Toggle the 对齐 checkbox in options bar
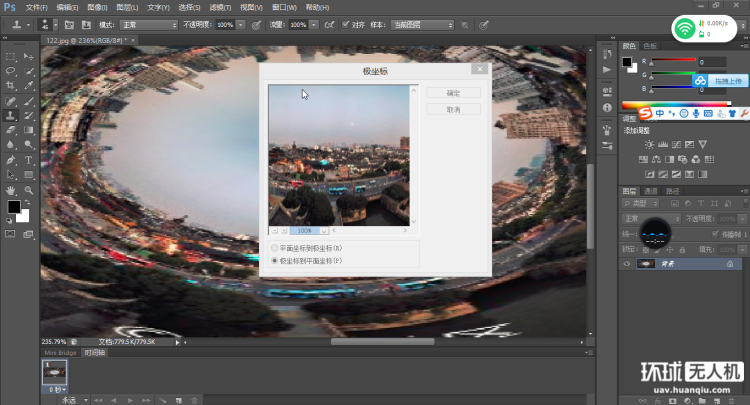This screenshot has height=405, width=750. (x=346, y=24)
